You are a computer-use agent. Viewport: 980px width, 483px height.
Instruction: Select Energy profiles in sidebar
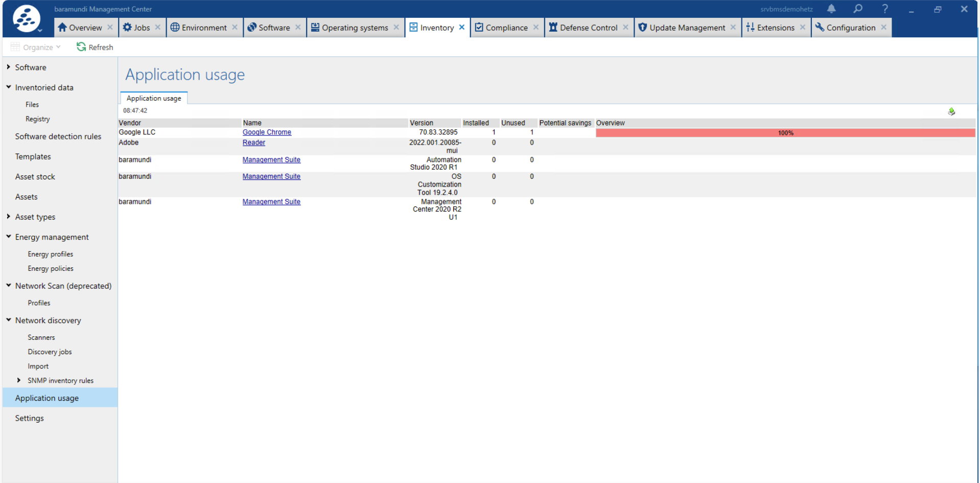[x=50, y=254]
